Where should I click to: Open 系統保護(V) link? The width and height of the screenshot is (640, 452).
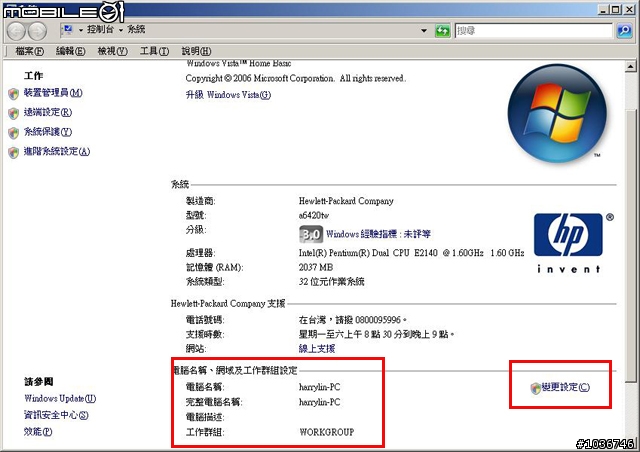[x=48, y=132]
